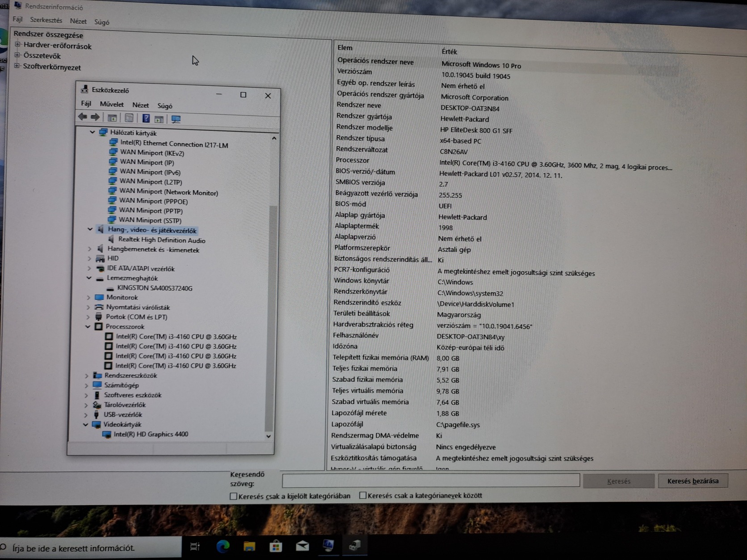Expand the USB-vezérlők category
Screen dimensions: 747x560
pos(86,414)
